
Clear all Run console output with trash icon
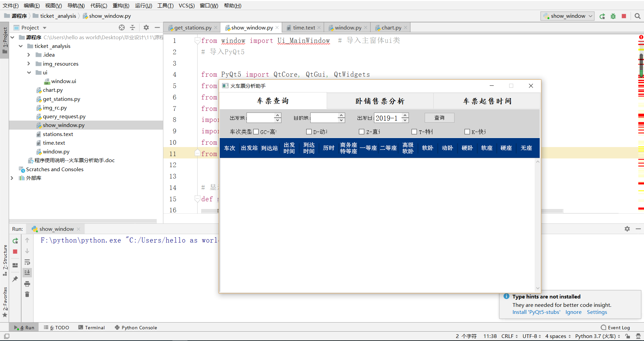27,294
